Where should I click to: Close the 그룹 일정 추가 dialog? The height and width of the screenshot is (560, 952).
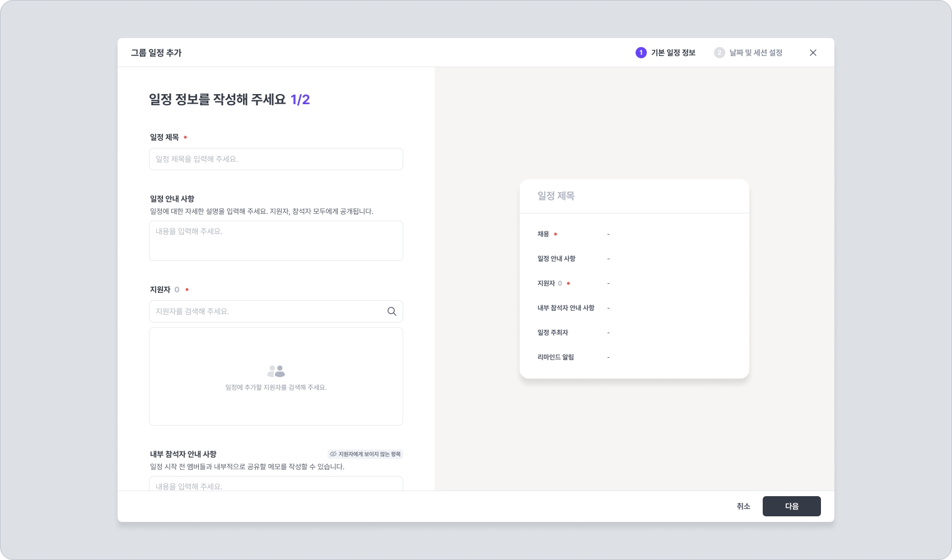coord(813,53)
